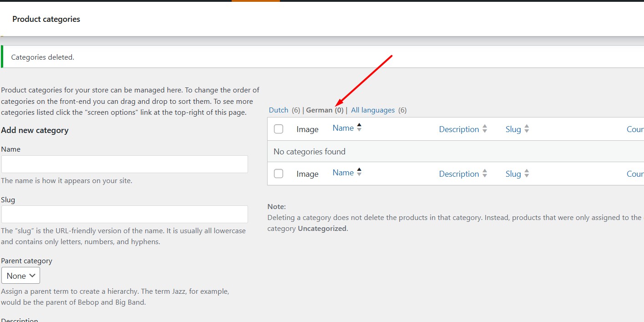
Task: Click sort arrows beside footer Slug column
Action: point(527,174)
